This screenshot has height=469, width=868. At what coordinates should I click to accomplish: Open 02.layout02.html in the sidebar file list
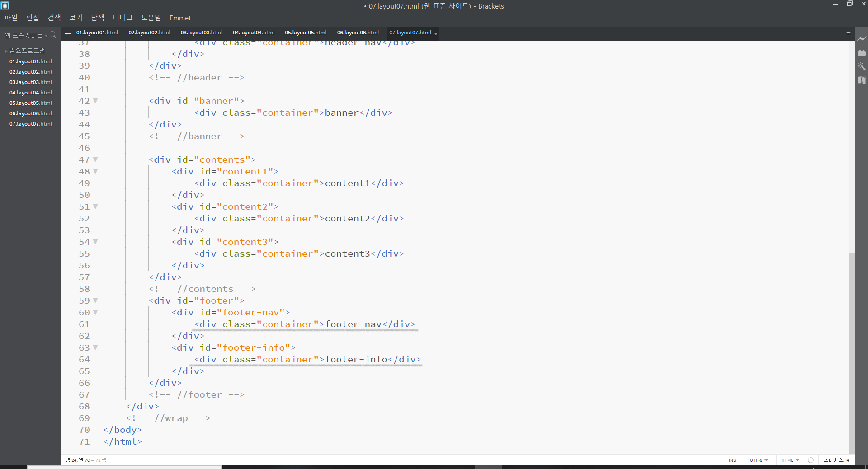31,72
